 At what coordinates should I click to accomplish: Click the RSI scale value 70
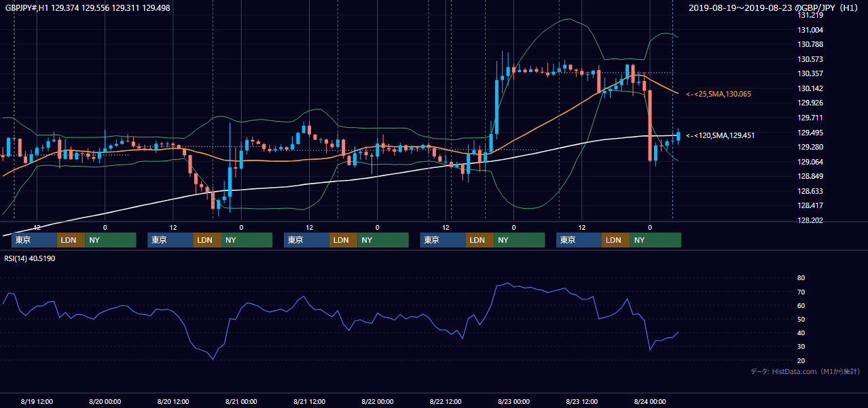click(801, 292)
